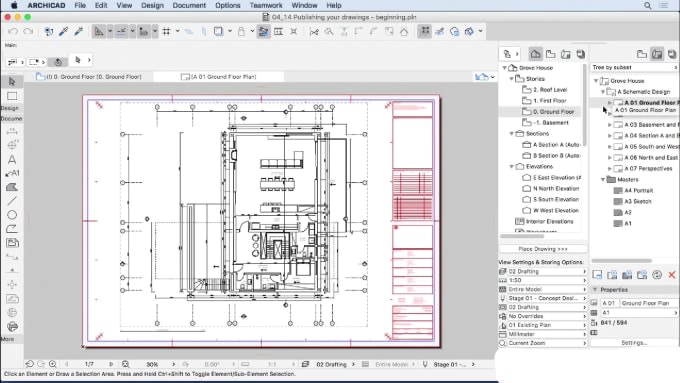Select the 1. First Floor story
This screenshot has width=680, height=383.
click(x=549, y=101)
